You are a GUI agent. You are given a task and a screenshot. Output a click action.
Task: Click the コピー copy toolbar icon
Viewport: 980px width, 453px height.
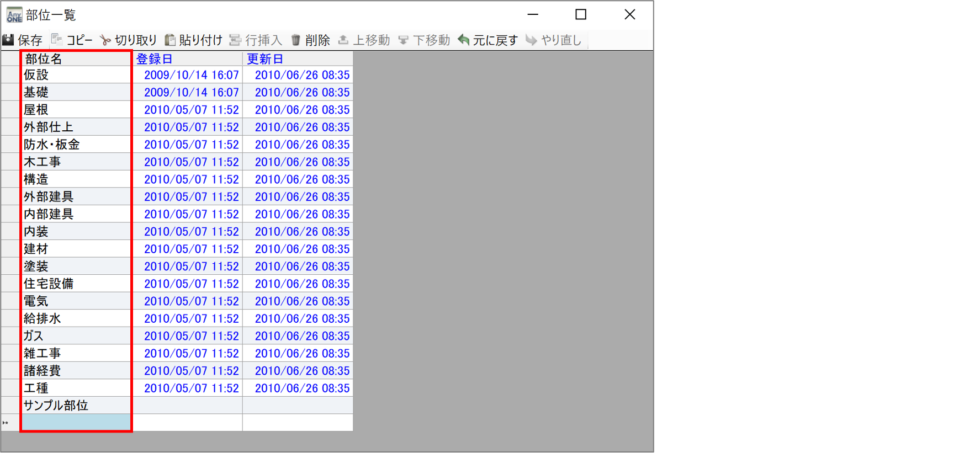tap(56, 39)
